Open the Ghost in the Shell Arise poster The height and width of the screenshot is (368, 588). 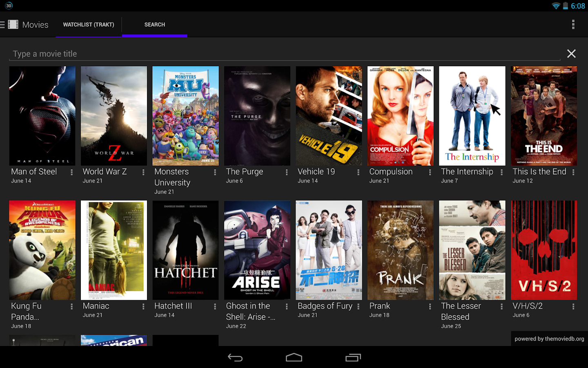click(257, 250)
